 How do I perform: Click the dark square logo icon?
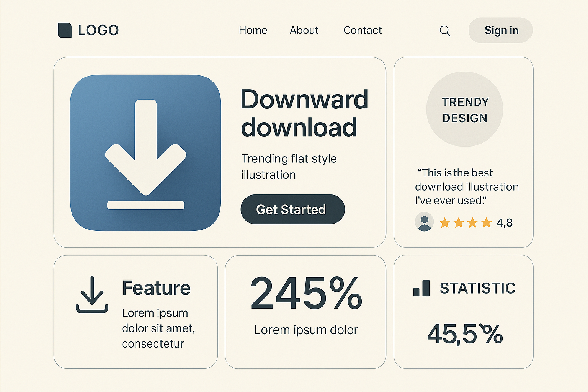(64, 30)
